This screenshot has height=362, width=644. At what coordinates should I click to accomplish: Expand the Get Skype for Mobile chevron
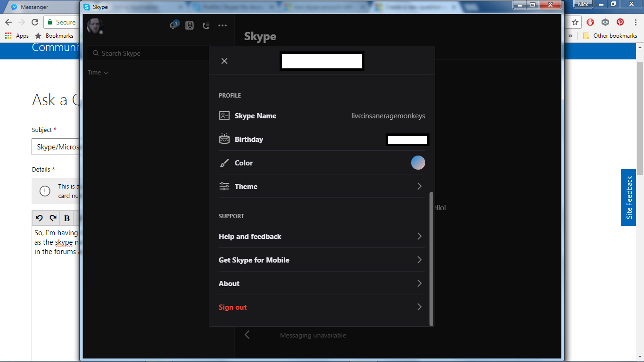[419, 260]
